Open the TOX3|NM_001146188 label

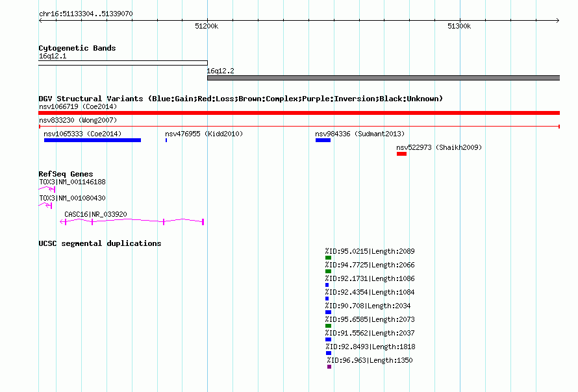click(x=72, y=182)
